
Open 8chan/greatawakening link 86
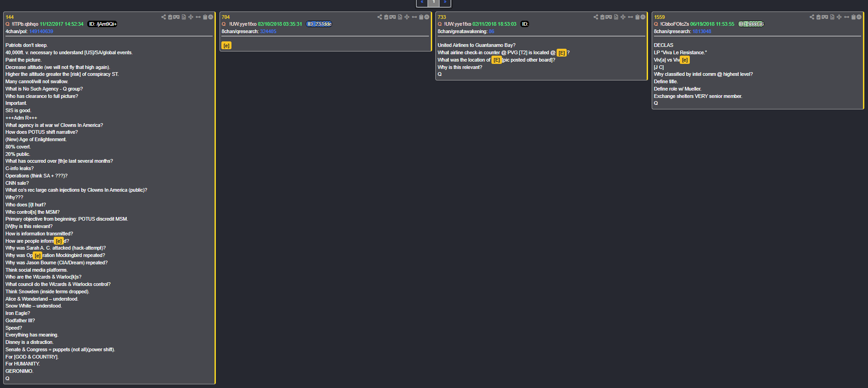(x=491, y=31)
